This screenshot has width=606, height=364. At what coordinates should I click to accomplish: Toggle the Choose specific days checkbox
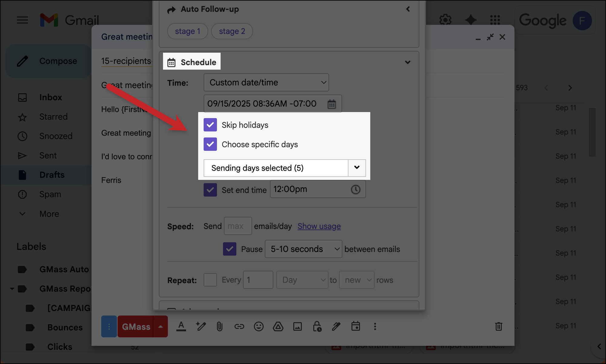(x=210, y=144)
